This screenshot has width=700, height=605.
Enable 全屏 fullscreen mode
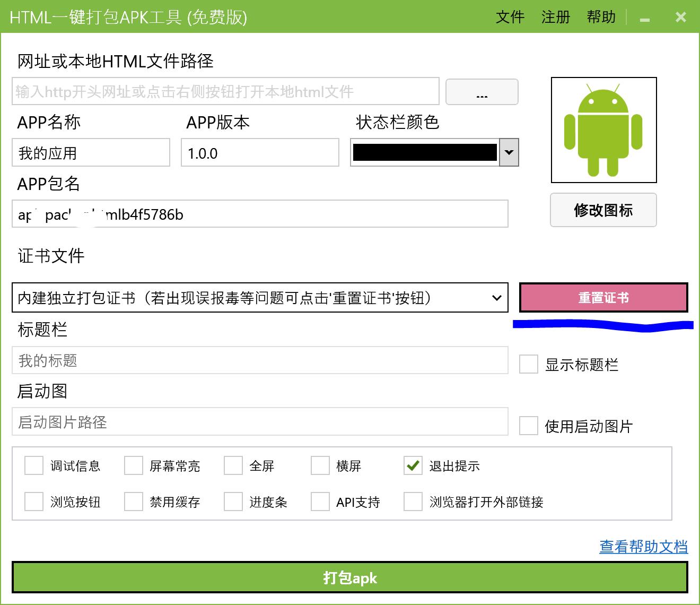tap(232, 466)
